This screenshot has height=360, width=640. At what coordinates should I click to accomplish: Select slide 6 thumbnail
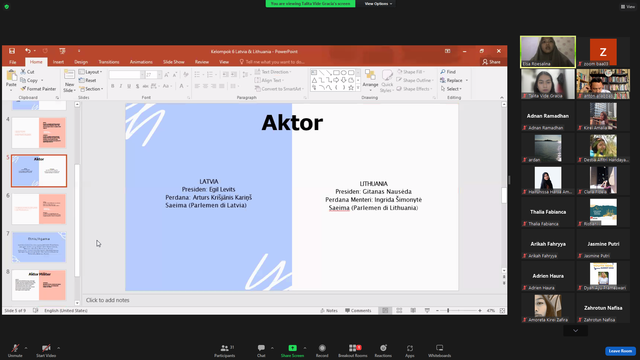tap(39, 209)
